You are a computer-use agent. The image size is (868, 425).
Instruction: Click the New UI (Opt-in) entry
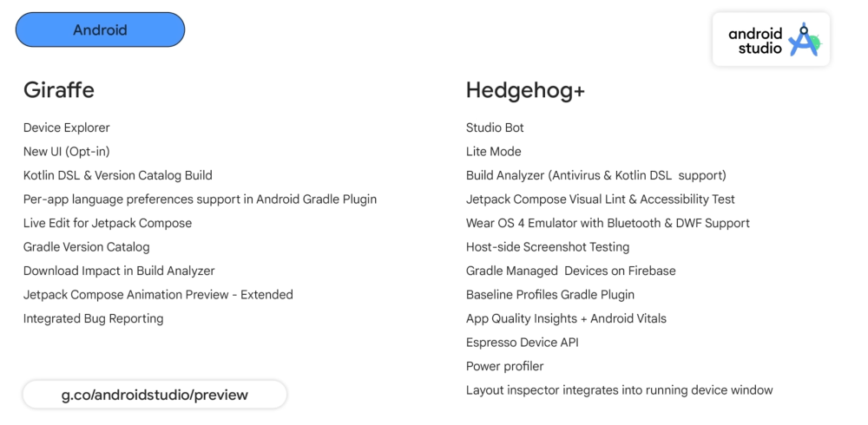[x=67, y=152]
